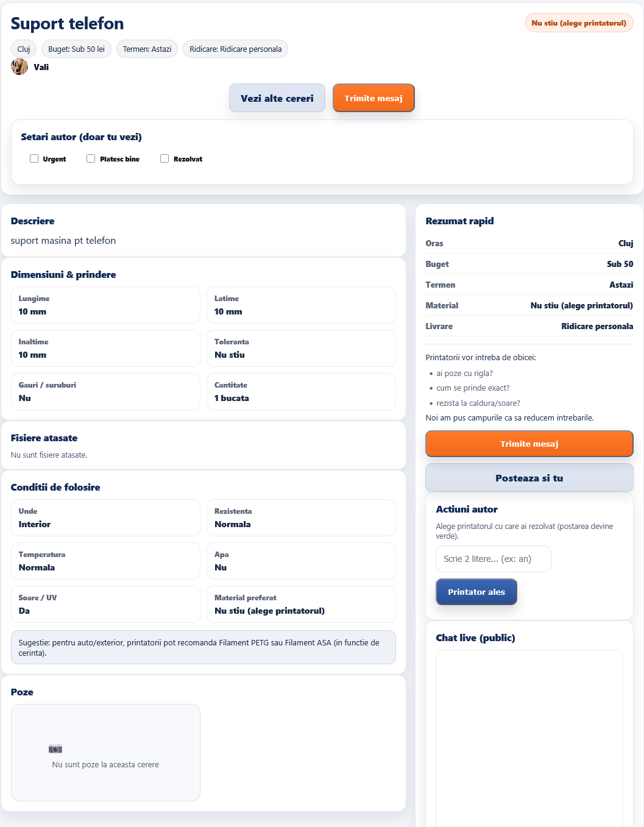This screenshot has width=644, height=827.
Task: Click the Ridicare personala tag
Action: coord(235,49)
